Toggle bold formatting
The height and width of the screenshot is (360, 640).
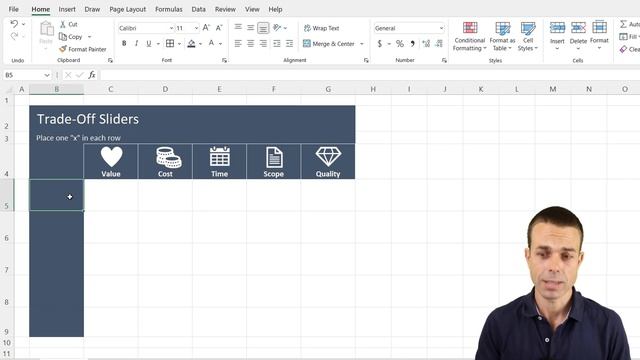point(124,43)
